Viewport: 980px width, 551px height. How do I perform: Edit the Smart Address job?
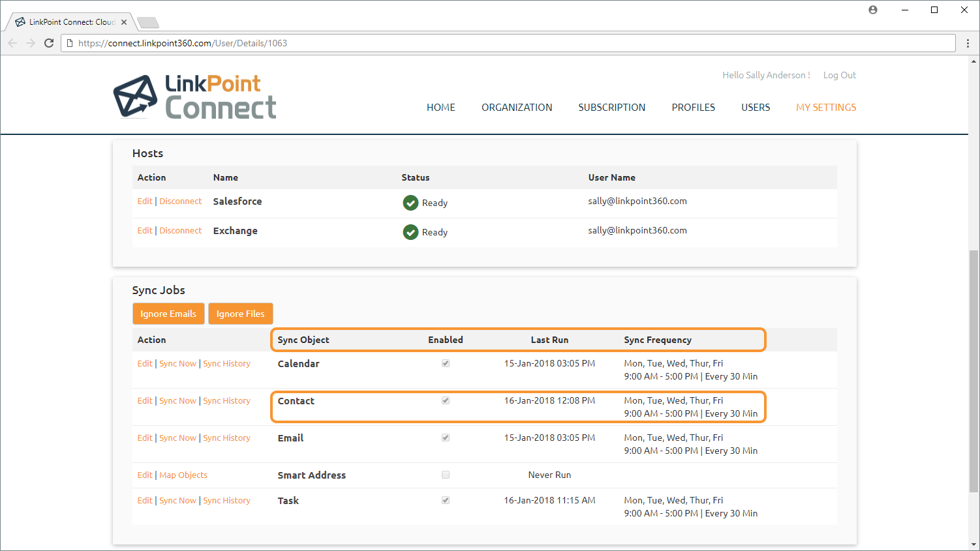click(x=145, y=475)
